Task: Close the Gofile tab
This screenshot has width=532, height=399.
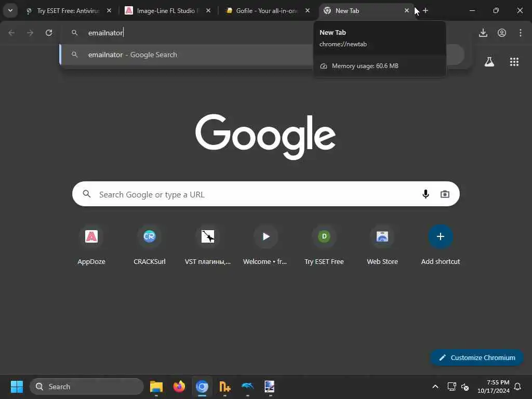Action: (x=308, y=10)
